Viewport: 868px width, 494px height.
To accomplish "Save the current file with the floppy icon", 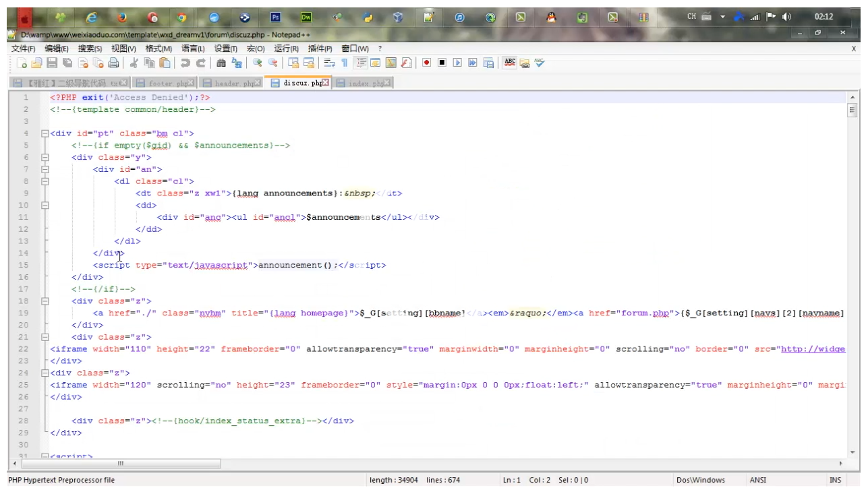I will coord(52,63).
